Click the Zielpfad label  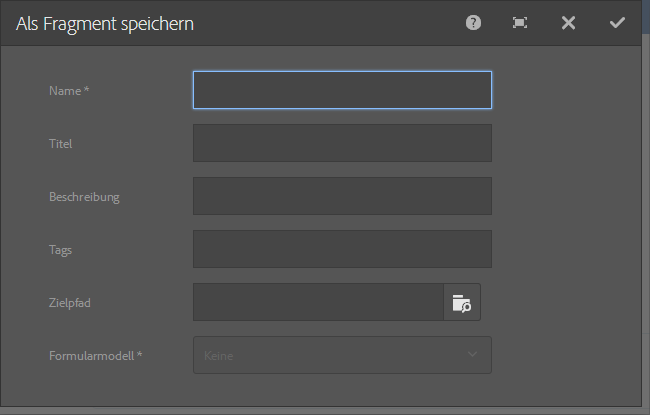point(70,303)
